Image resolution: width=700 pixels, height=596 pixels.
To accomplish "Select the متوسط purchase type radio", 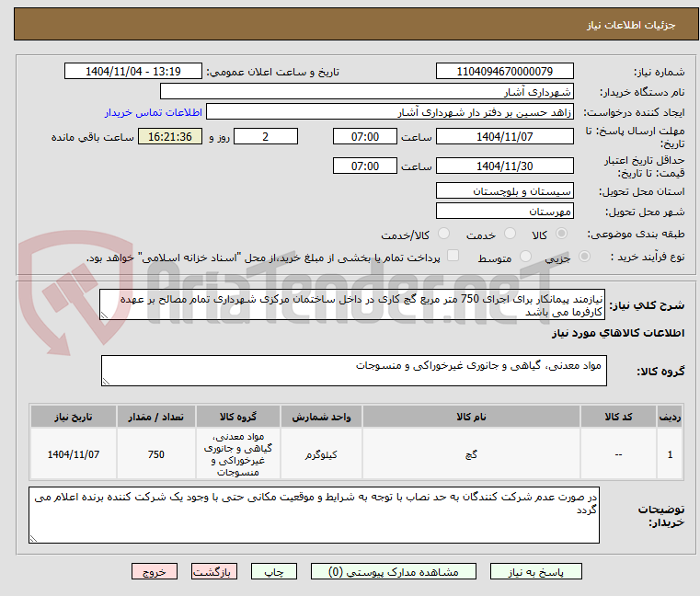I will (525, 257).
